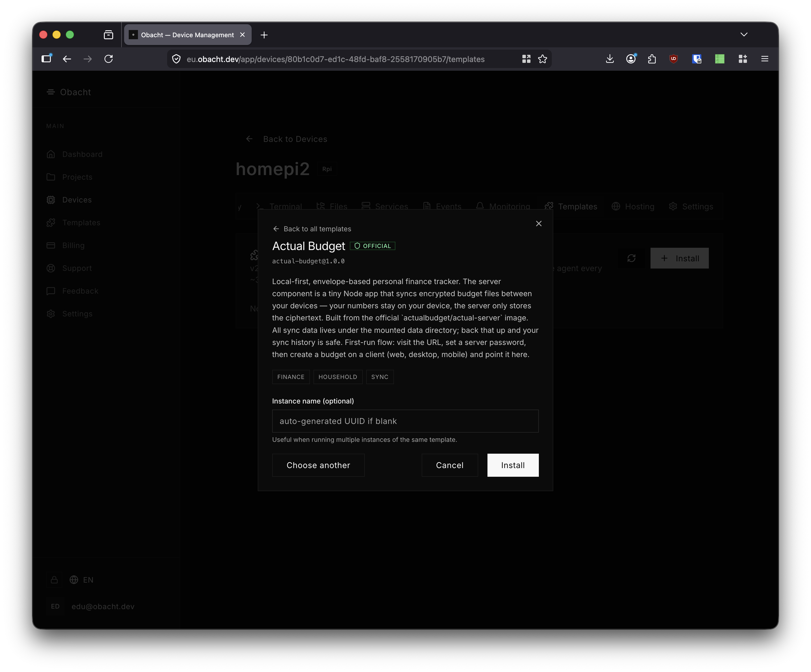Viewport: 811px width, 672px height.
Task: Open a new browser tab with plus
Action: coord(264,35)
